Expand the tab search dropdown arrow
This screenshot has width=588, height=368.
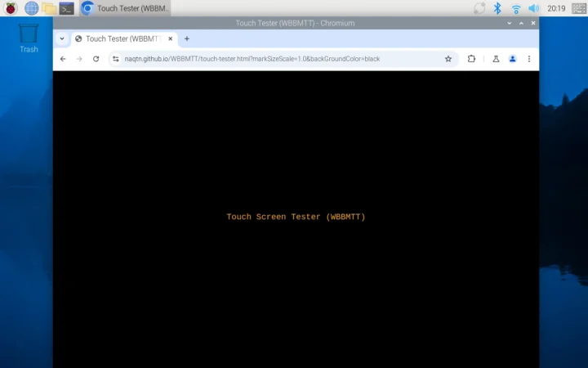click(x=62, y=38)
